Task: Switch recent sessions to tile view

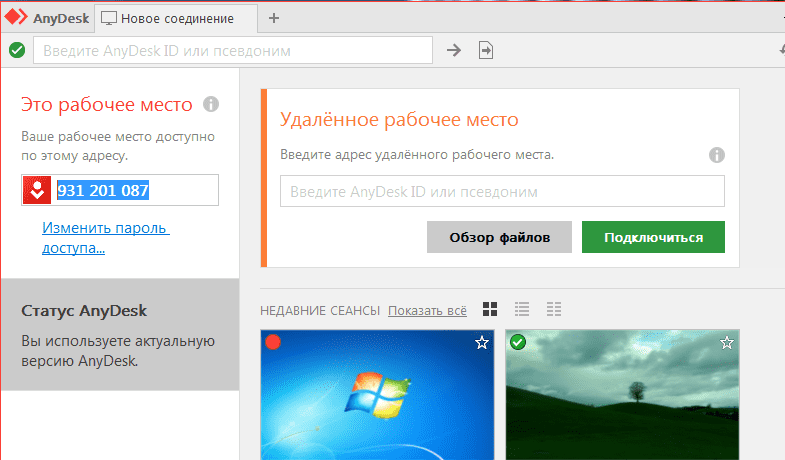Action: [x=490, y=309]
